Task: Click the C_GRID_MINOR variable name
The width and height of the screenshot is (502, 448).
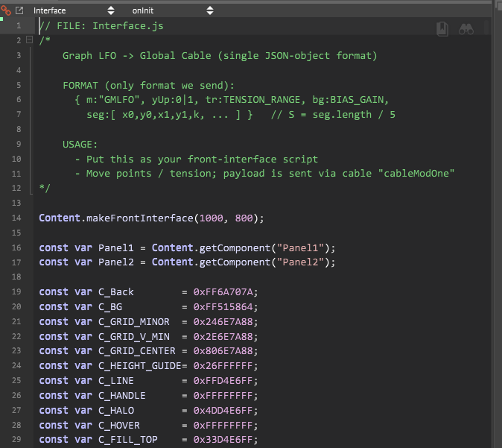Action: point(134,322)
